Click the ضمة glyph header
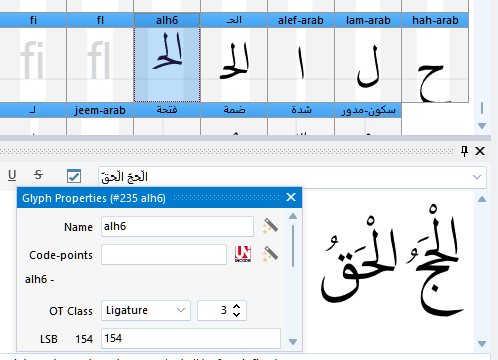 234,110
